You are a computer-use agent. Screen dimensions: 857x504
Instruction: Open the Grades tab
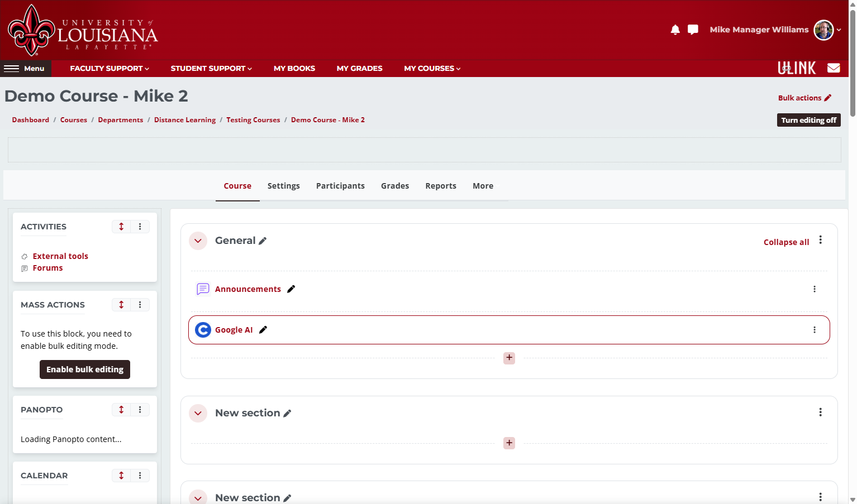pos(395,186)
